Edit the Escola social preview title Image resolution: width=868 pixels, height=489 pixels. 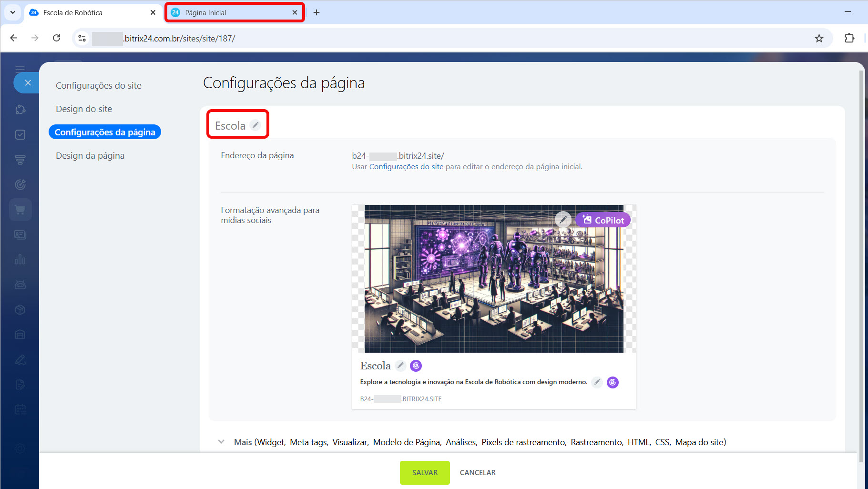tap(400, 366)
